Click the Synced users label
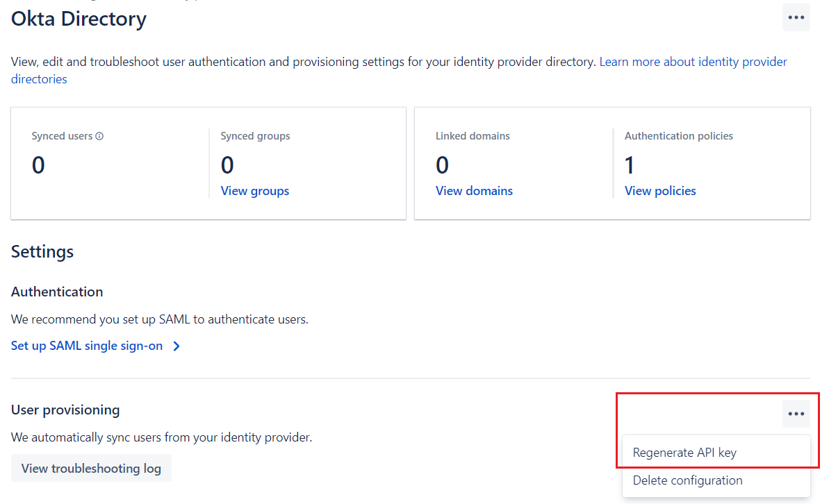 click(x=62, y=136)
